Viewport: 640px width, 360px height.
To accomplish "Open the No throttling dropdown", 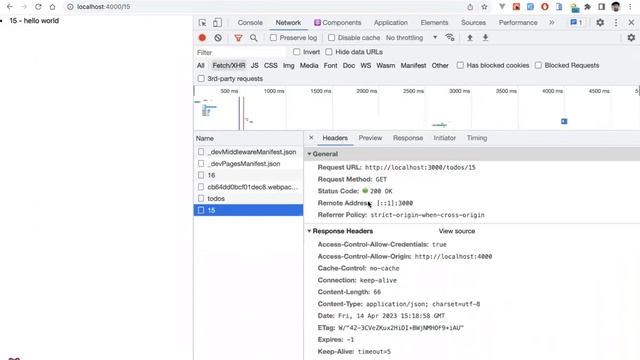I will [411, 38].
